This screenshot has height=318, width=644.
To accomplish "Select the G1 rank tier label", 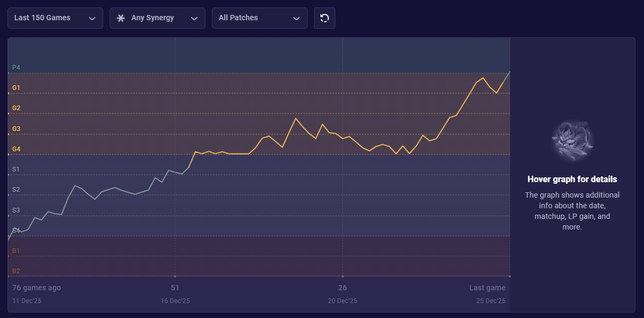I will [16, 88].
